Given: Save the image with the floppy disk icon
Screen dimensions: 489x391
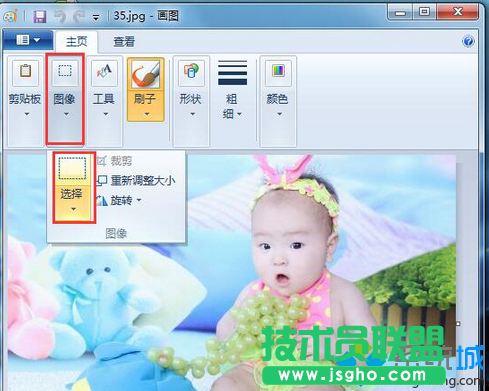Looking at the screenshot, I should 40,16.
